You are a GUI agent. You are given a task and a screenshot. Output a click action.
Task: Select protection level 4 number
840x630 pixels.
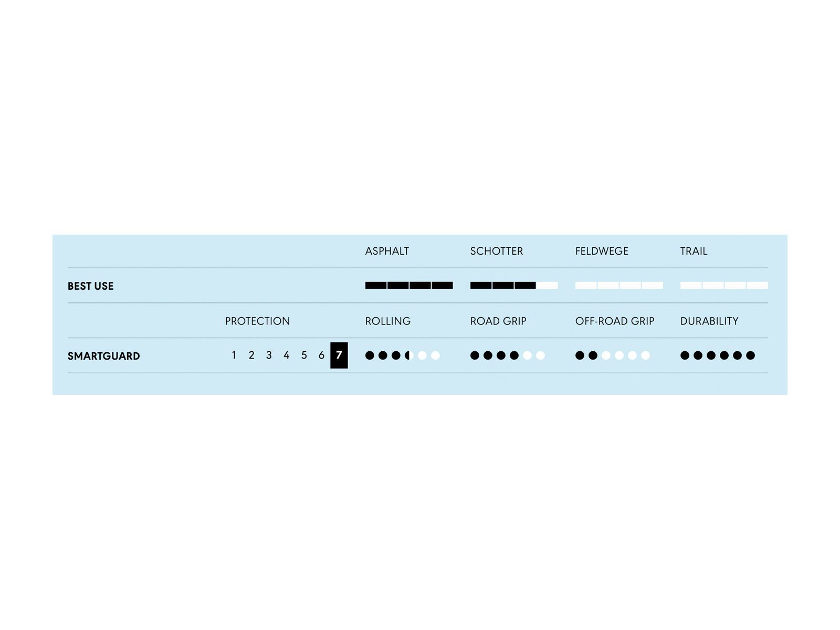click(286, 355)
